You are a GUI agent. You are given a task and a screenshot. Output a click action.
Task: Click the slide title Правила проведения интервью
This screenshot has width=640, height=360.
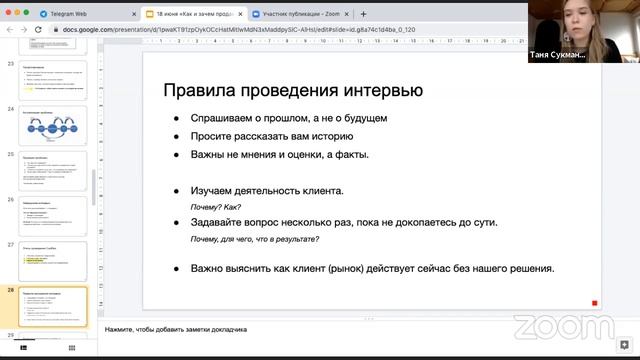(x=293, y=91)
